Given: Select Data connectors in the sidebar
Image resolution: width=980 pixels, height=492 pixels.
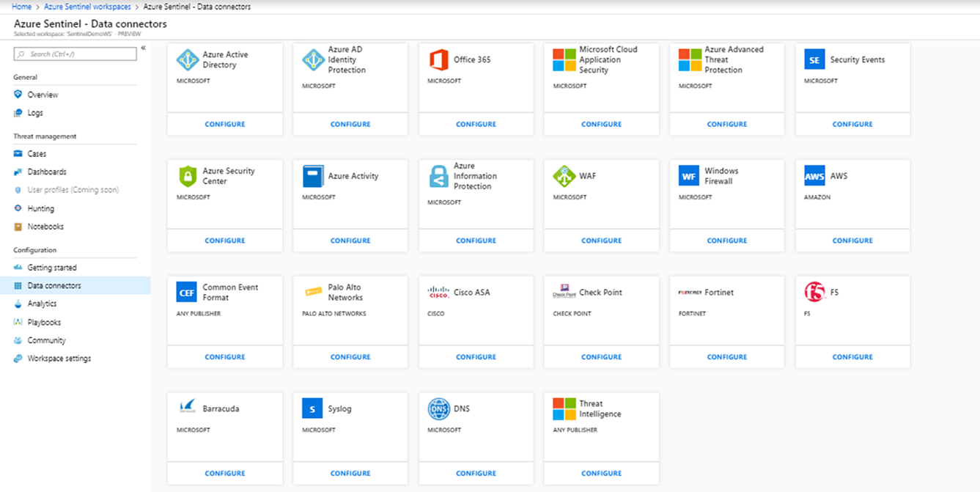Looking at the screenshot, I should [x=75, y=286].
